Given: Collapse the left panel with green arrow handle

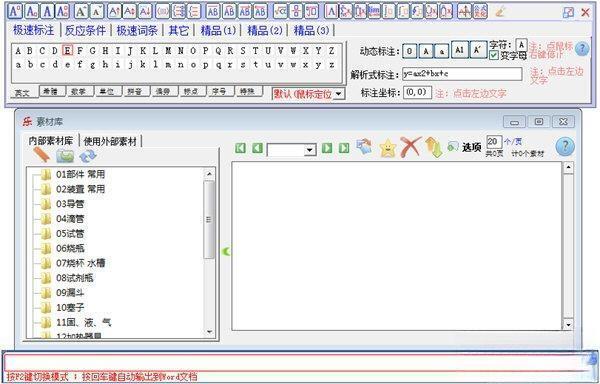Looking at the screenshot, I should (226, 251).
